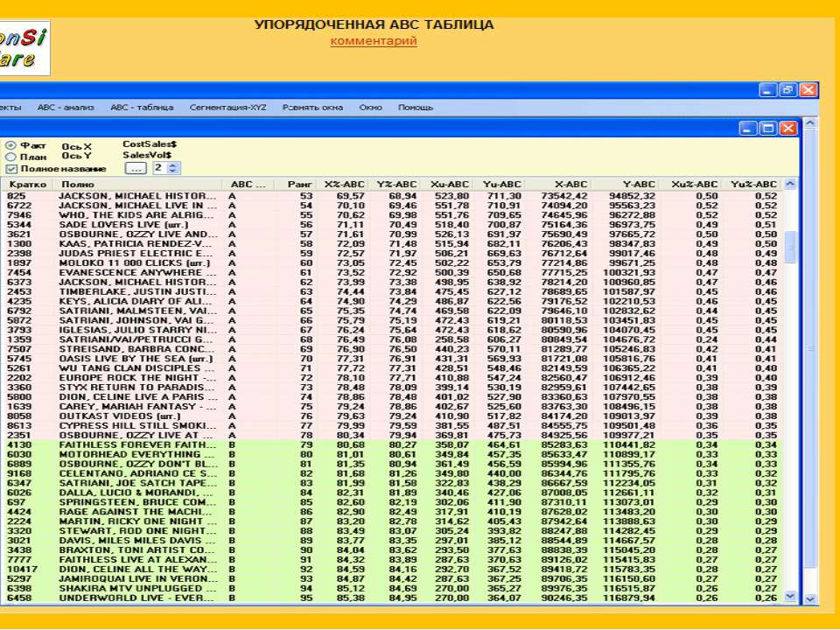The height and width of the screenshot is (630, 840).
Task: Select the Факт radio button
Action: (x=10, y=146)
